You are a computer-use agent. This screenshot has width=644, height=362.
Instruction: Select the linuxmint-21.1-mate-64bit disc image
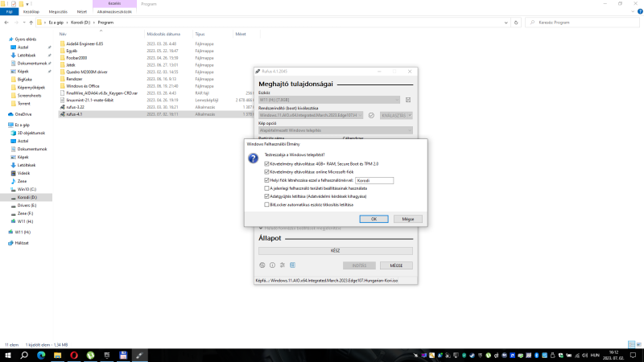click(89, 100)
